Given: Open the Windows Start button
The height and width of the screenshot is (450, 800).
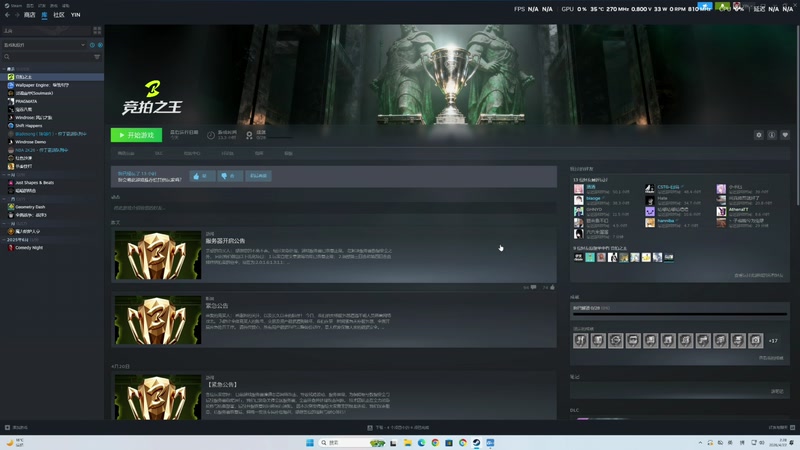Looking at the screenshot, I should 310,442.
